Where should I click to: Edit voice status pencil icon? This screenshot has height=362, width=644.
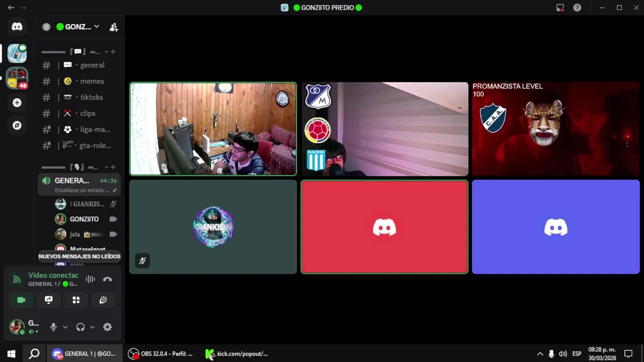click(x=115, y=191)
